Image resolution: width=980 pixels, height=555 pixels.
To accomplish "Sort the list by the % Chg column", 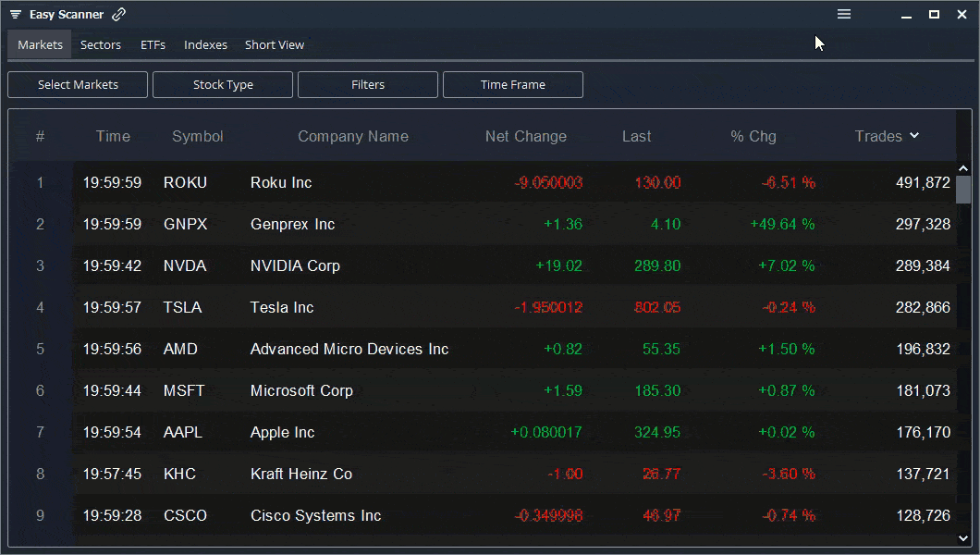I will pyautogui.click(x=753, y=136).
